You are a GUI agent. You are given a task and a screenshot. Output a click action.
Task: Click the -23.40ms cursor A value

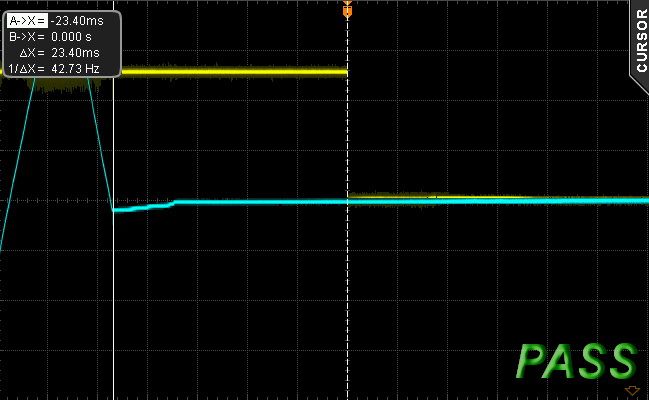pos(77,21)
